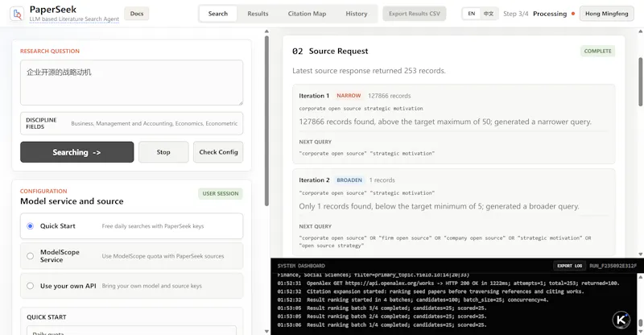This screenshot has height=335, width=644.
Task: Click the SYSTEM DASHBOARD header
Action: [301, 266]
